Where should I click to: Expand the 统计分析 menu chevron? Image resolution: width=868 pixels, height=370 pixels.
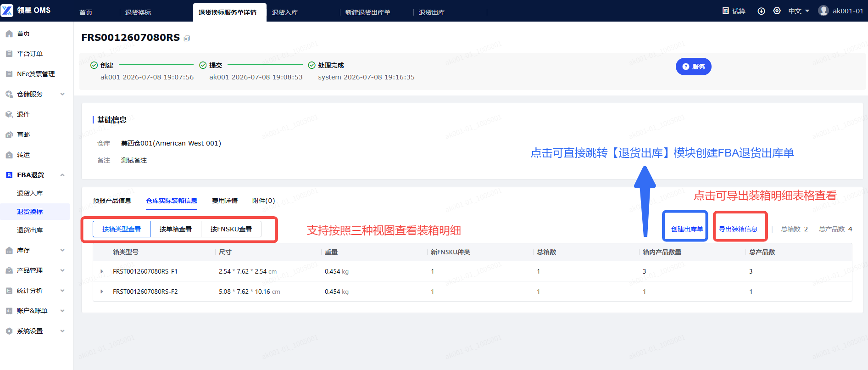tap(62, 291)
